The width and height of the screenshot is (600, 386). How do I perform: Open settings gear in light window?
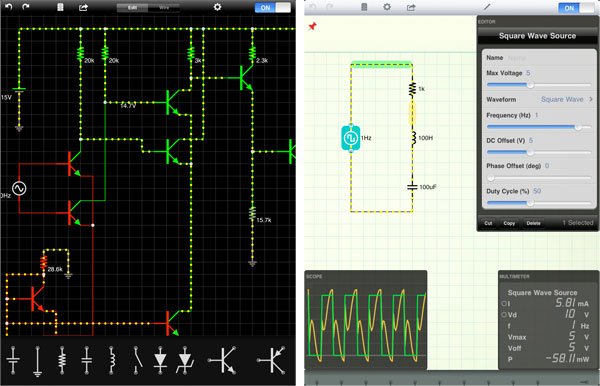click(387, 7)
